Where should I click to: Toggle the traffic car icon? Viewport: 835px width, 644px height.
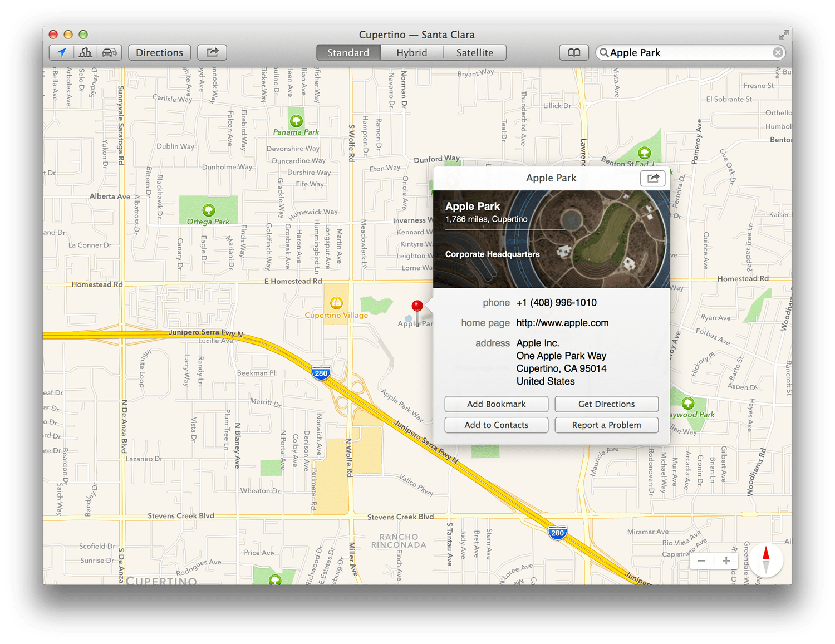pyautogui.click(x=110, y=52)
